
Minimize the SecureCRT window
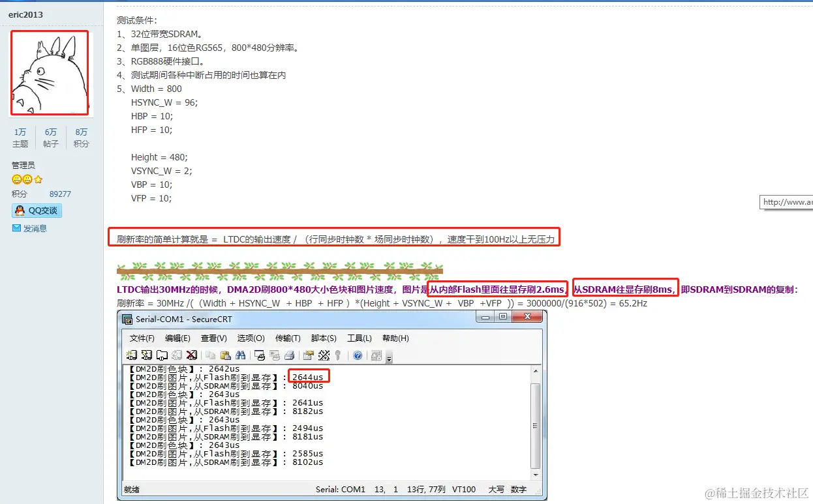point(485,317)
